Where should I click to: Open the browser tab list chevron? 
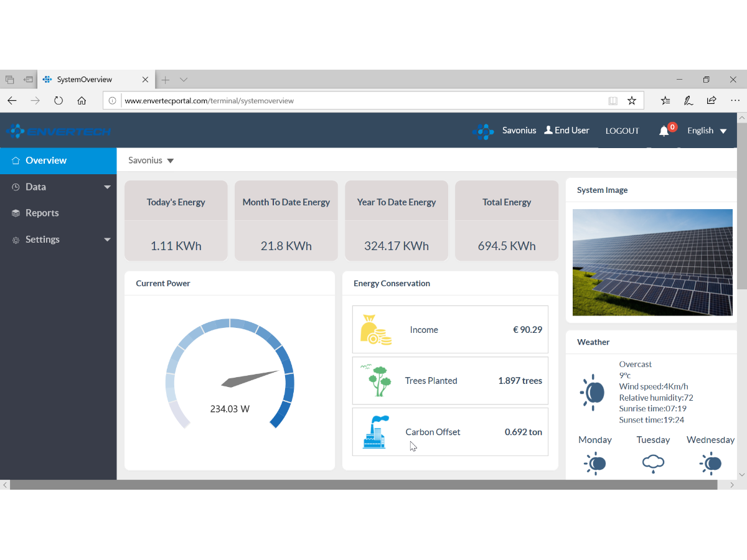(184, 80)
